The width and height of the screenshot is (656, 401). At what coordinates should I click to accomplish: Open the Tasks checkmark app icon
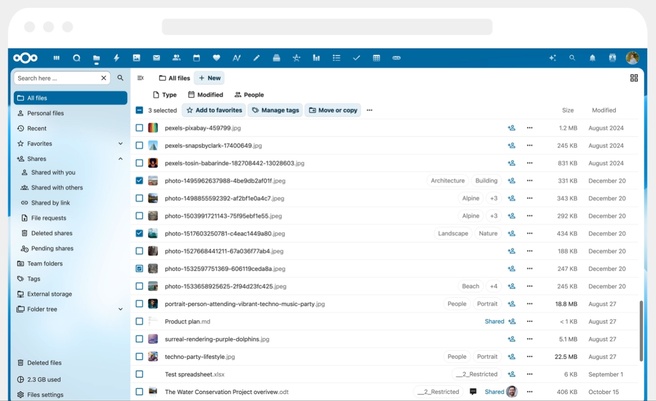[x=356, y=58]
